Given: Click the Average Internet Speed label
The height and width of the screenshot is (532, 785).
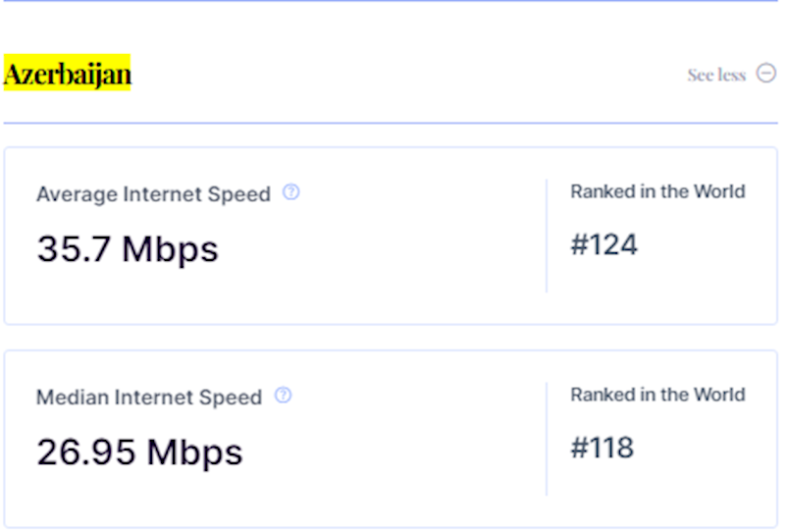Looking at the screenshot, I should (153, 194).
